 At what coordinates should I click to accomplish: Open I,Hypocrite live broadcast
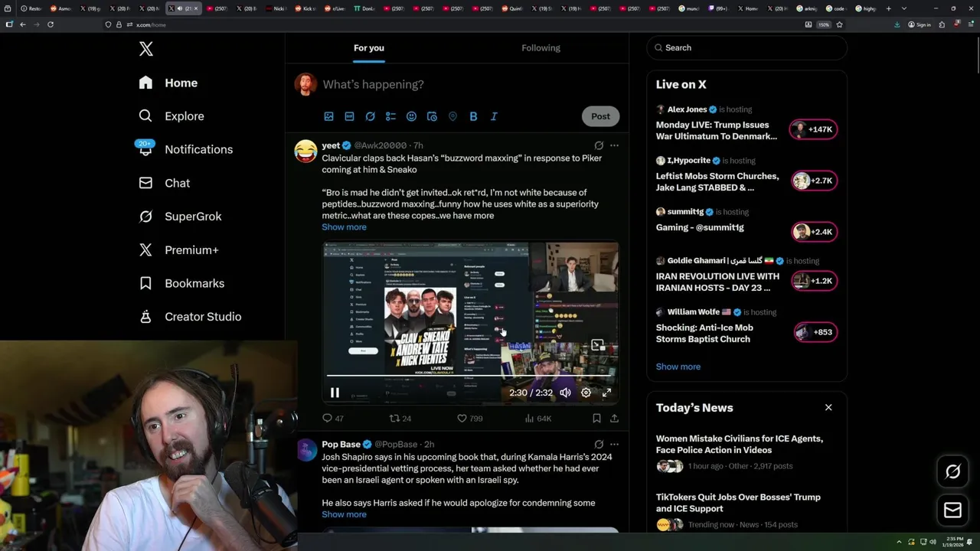click(746, 174)
